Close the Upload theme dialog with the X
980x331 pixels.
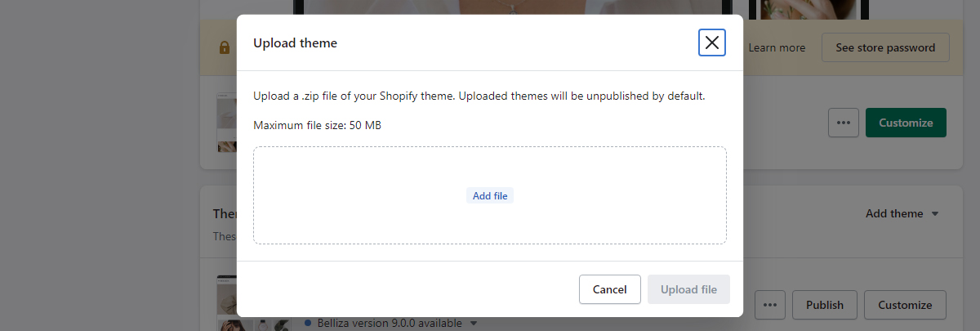point(712,42)
